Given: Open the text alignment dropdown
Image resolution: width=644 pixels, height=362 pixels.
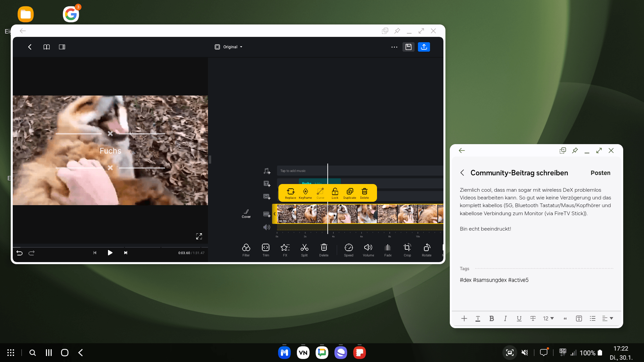Looking at the screenshot, I should pyautogui.click(x=607, y=318).
